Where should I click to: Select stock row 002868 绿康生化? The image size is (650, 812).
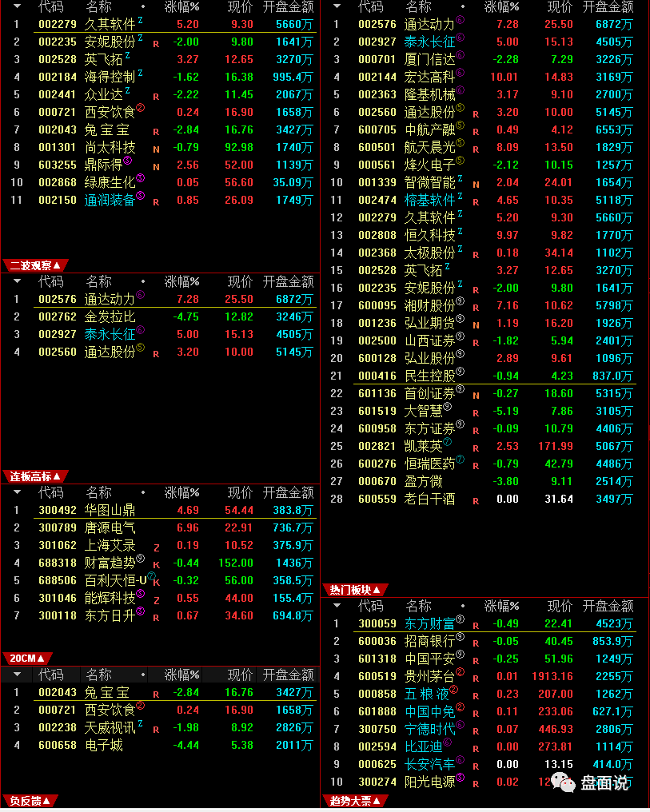161,183
